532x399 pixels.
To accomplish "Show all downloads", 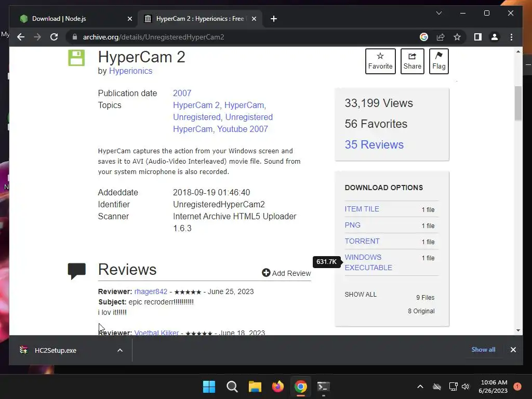I will coord(483,350).
